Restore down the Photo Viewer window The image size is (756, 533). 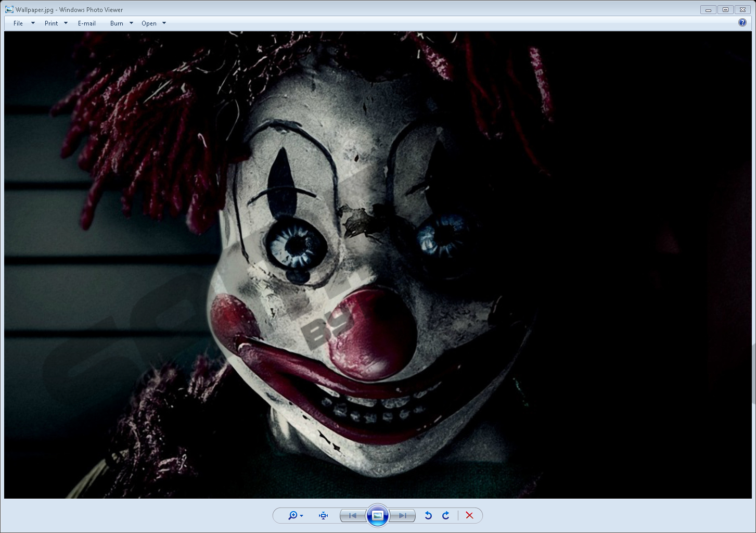tap(725, 10)
